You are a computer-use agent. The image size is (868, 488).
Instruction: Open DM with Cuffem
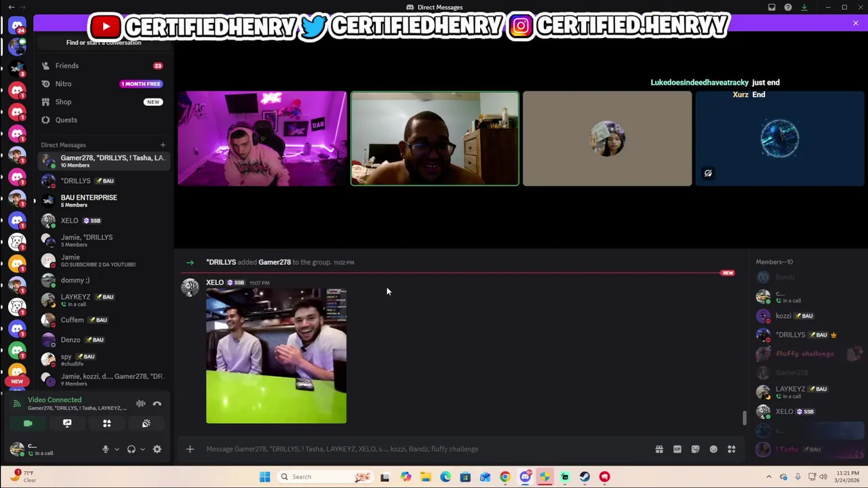pos(103,320)
